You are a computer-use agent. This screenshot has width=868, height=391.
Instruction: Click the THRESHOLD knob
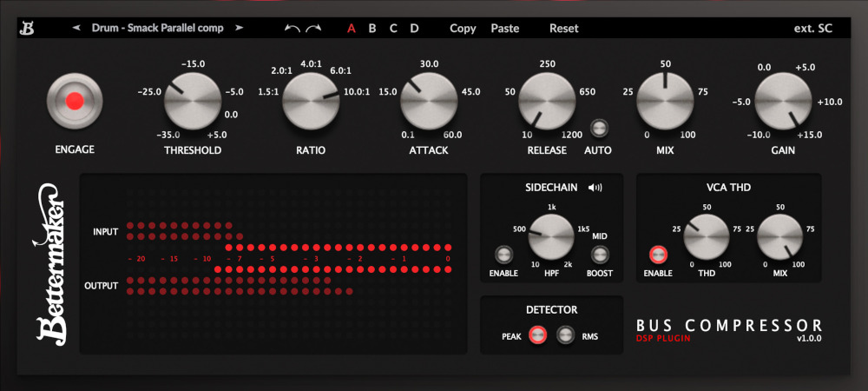click(193, 102)
